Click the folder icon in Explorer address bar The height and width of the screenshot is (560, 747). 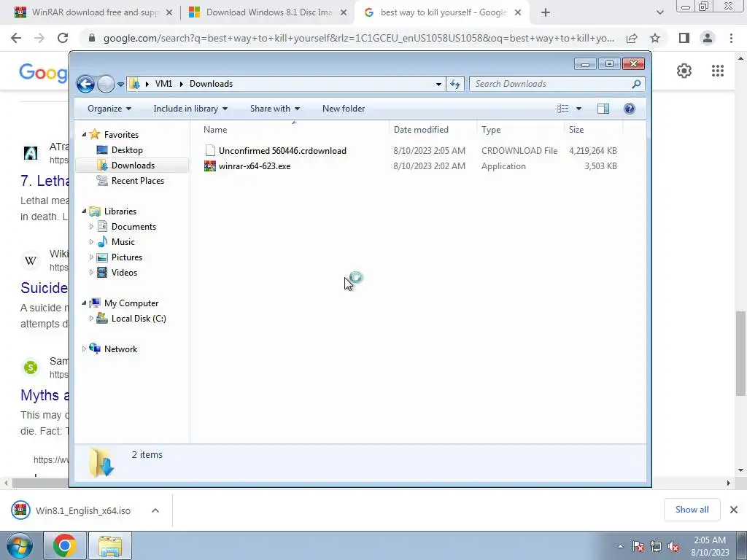click(x=134, y=84)
